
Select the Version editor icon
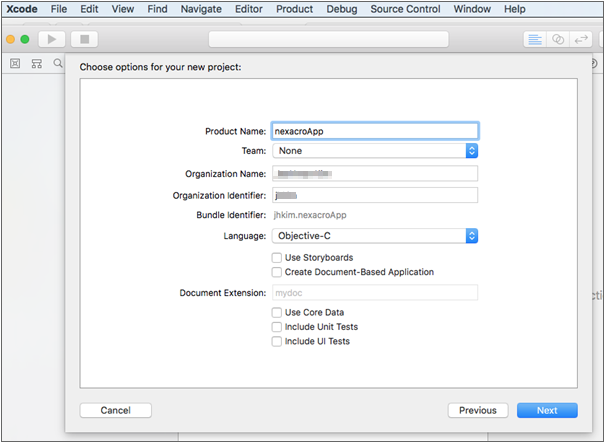(x=583, y=39)
